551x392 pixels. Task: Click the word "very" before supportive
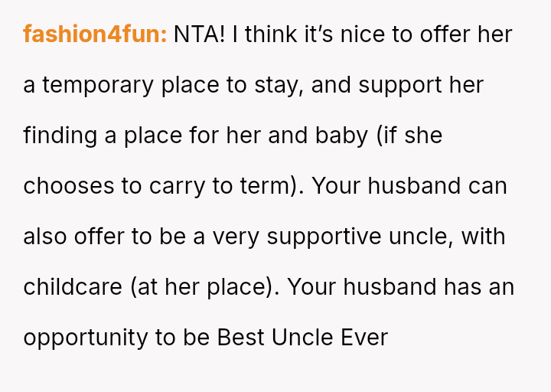236,237
